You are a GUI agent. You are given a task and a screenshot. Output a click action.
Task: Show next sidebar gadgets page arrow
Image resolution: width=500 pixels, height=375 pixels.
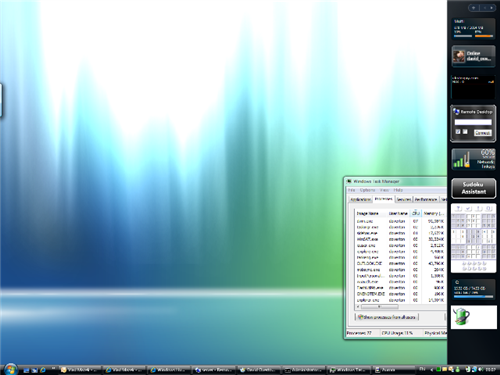[491, 8]
